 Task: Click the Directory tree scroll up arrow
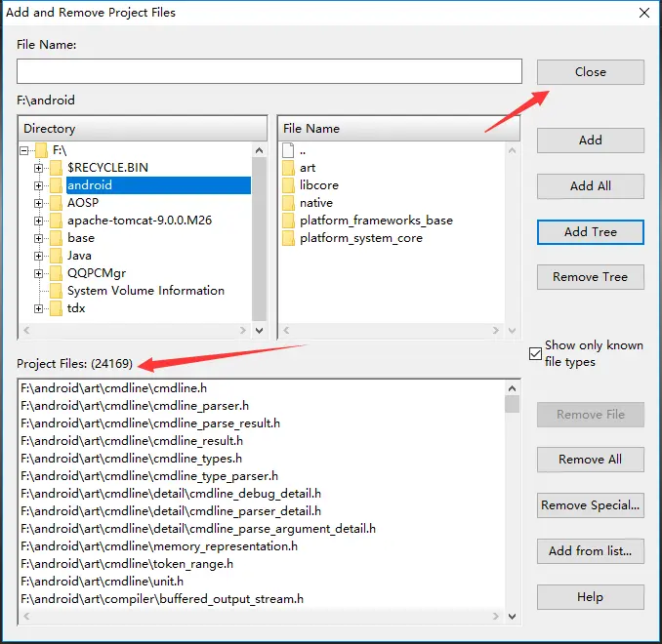pyautogui.click(x=259, y=150)
